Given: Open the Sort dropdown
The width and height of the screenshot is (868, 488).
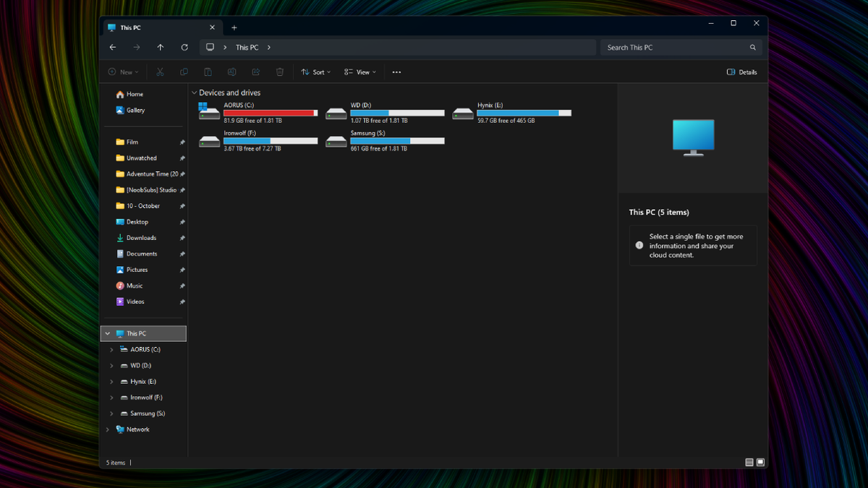Looking at the screenshot, I should (316, 72).
